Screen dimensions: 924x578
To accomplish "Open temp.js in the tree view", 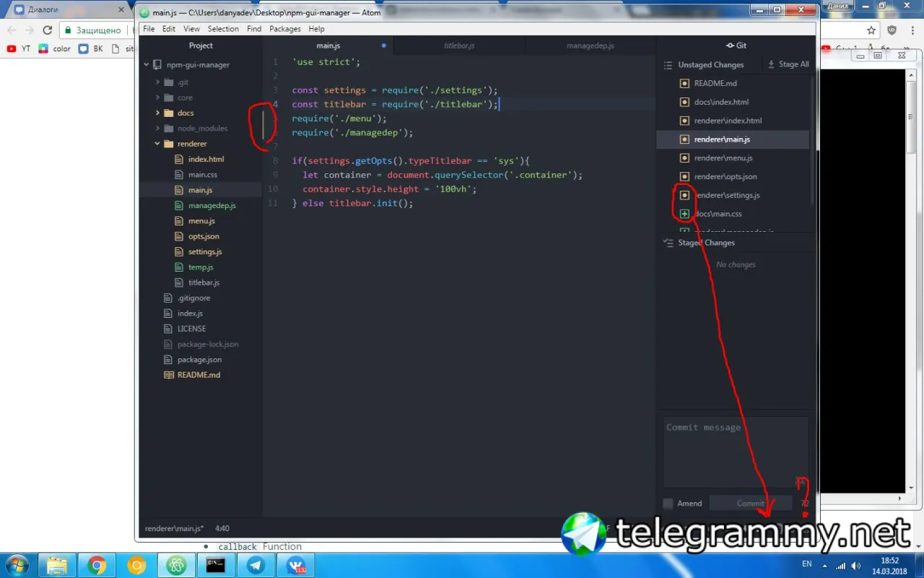I will pyautogui.click(x=201, y=267).
